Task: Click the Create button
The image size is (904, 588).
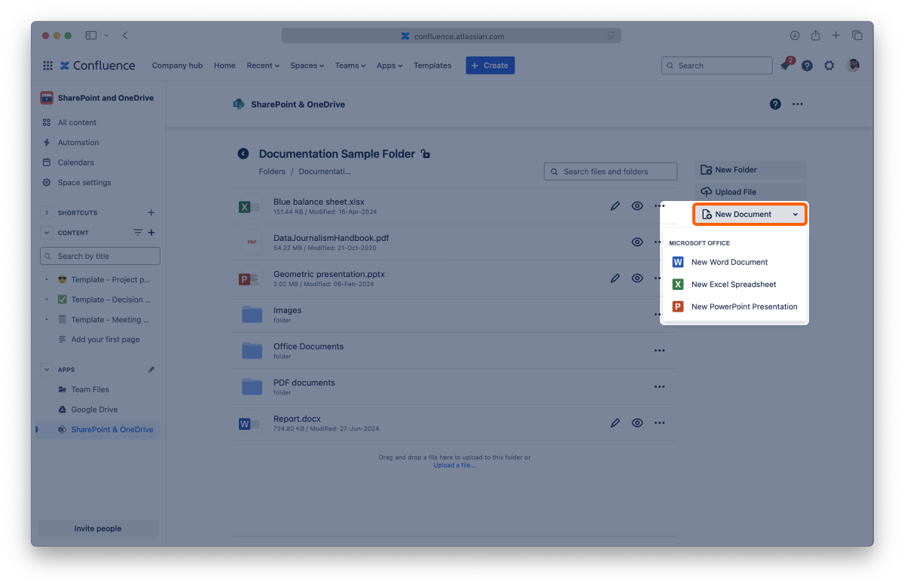Action: click(x=490, y=66)
